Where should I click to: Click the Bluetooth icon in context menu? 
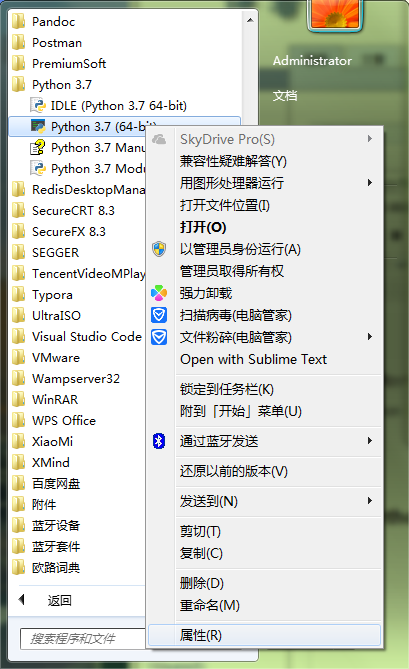[159, 441]
